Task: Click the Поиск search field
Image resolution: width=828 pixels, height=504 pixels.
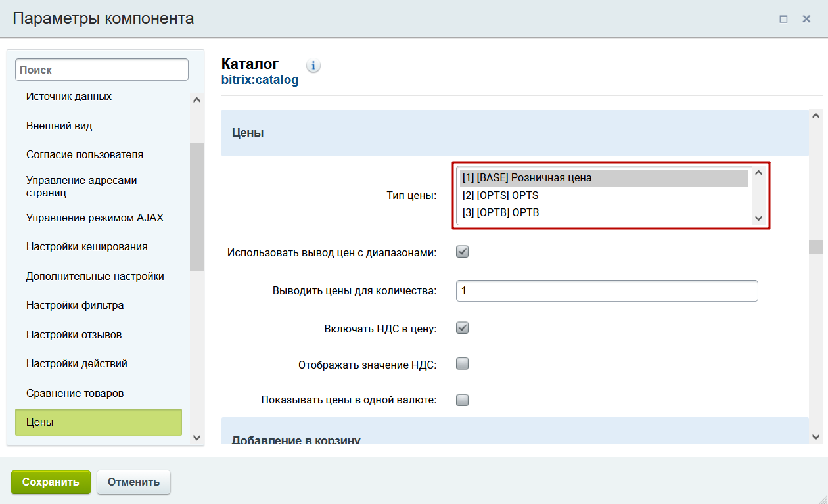Action: click(x=101, y=69)
